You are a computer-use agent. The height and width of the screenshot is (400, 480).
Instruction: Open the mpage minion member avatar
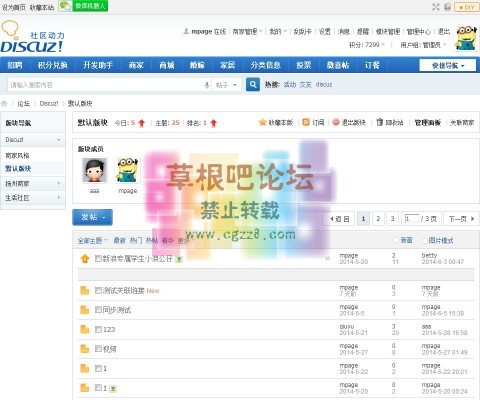(x=128, y=170)
